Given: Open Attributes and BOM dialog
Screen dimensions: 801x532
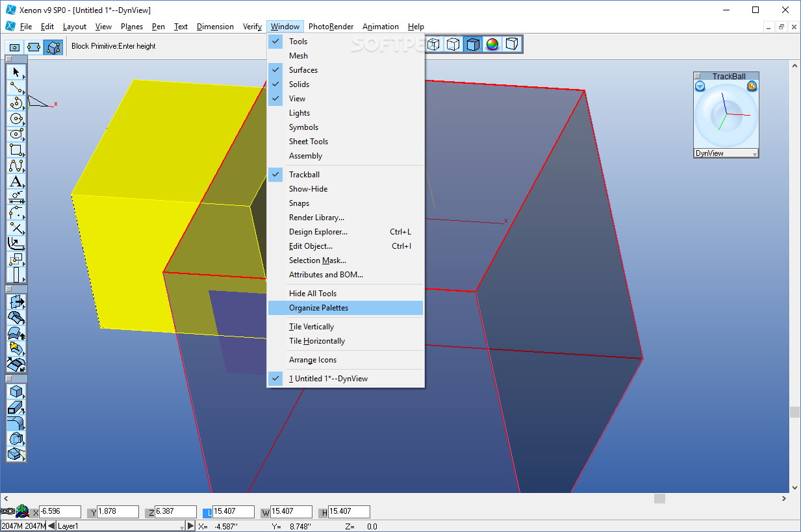Looking at the screenshot, I should (x=346, y=275).
